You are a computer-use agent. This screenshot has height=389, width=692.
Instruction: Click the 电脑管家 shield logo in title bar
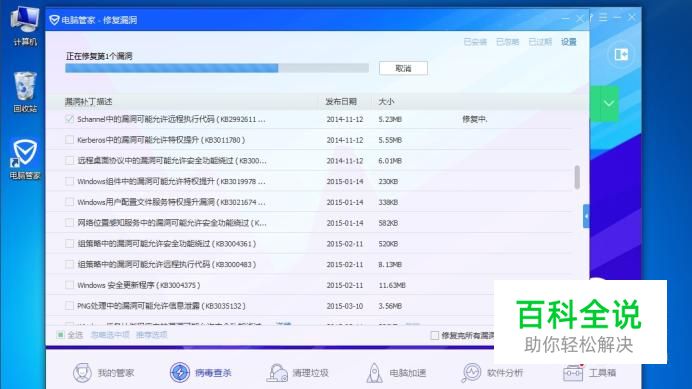pos(54,20)
